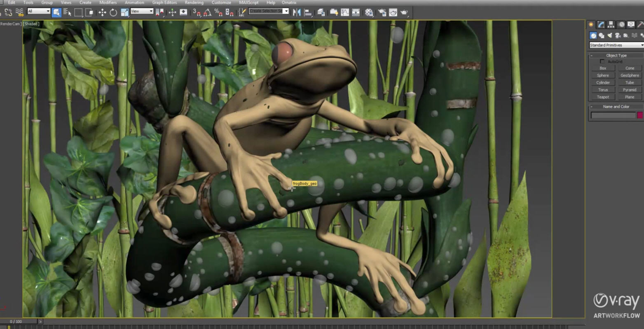
Task: Open the Tools menu
Action: pyautogui.click(x=28, y=2)
